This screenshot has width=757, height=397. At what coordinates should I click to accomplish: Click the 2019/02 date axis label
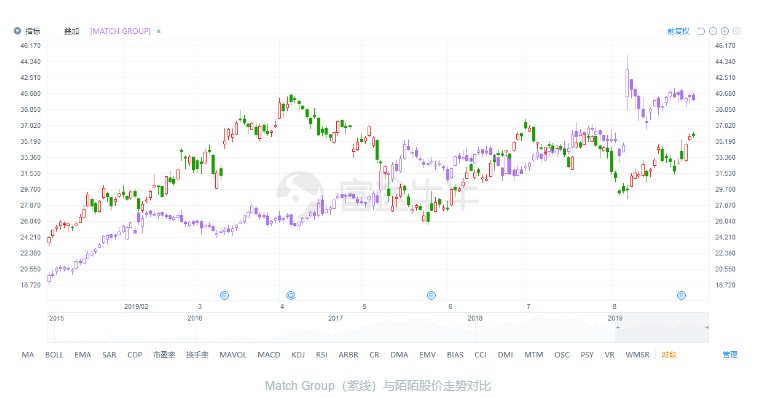click(x=136, y=307)
